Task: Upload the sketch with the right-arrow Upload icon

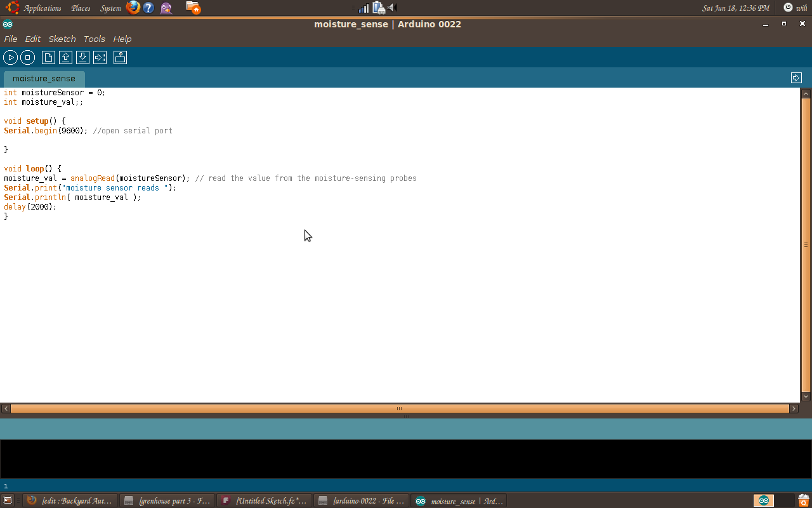Action: (x=100, y=58)
